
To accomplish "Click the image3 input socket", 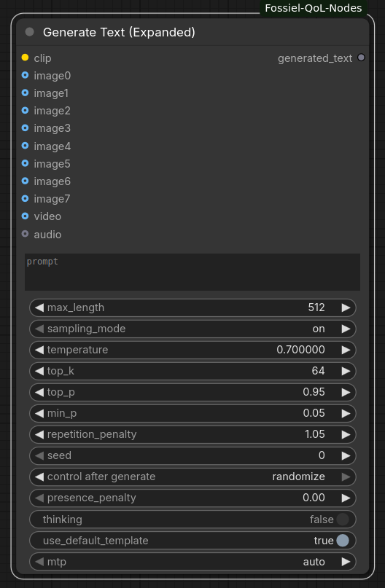I will 25,128.
